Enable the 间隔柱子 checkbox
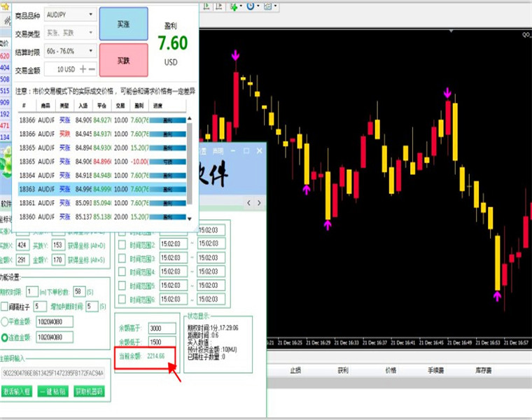The width and height of the screenshot is (532, 420). [4, 307]
